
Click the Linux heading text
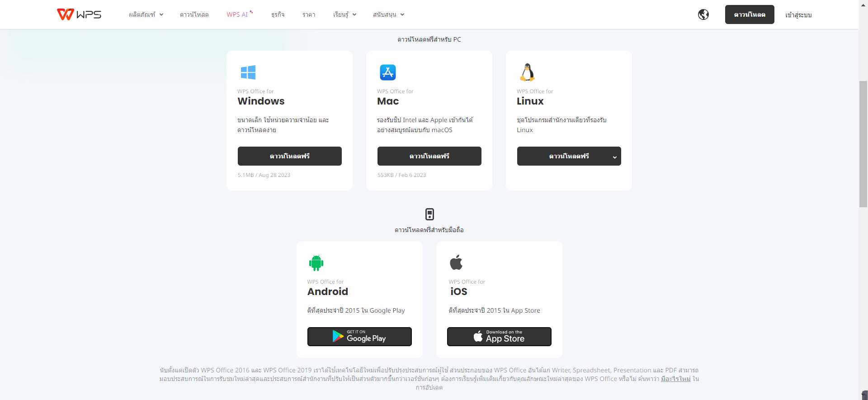point(530,101)
